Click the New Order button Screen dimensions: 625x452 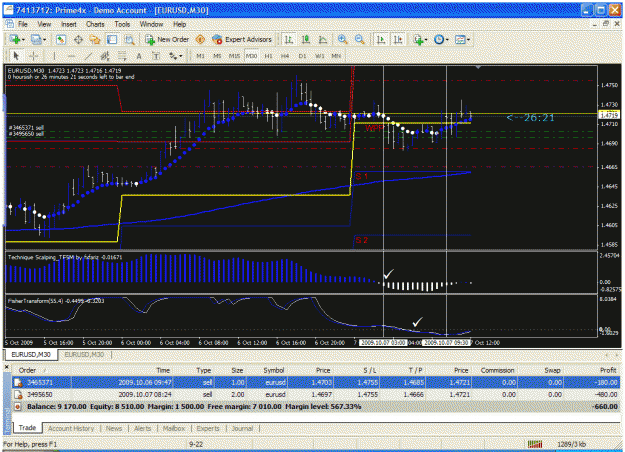coord(167,39)
